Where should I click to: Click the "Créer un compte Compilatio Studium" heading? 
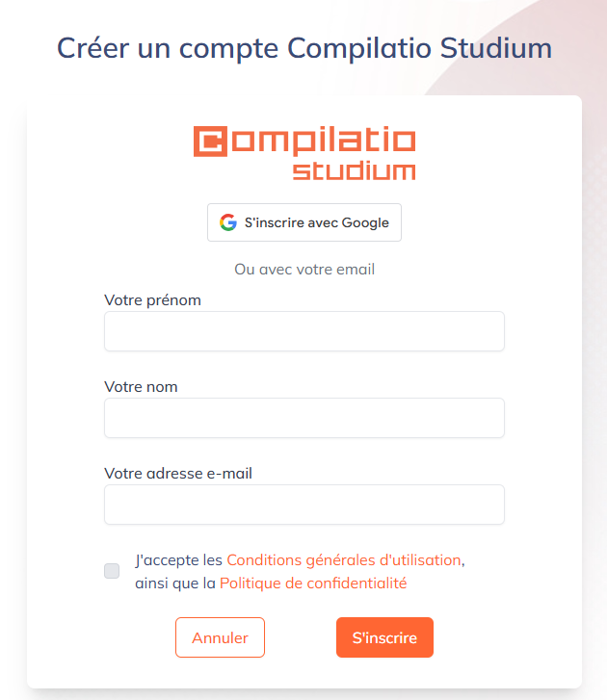[x=304, y=48]
